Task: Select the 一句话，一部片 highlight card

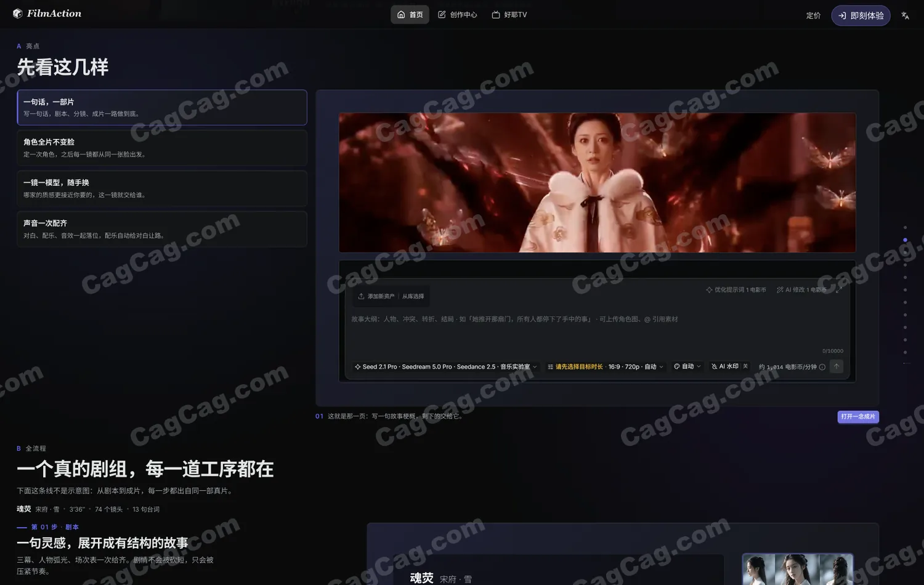Action: [x=162, y=107]
